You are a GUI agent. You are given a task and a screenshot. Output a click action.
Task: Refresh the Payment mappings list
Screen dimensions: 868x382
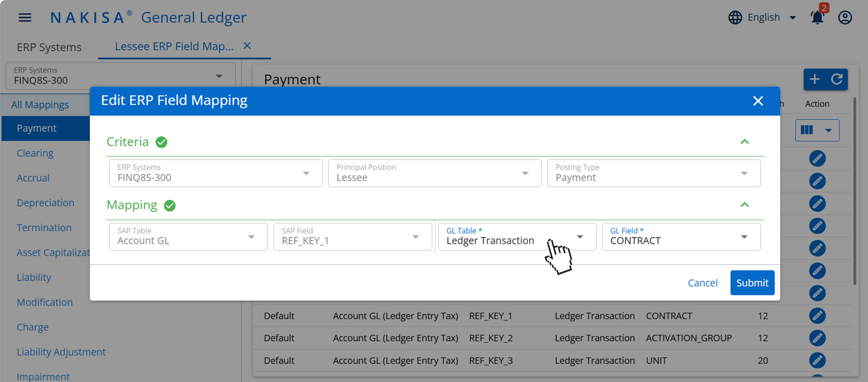coord(837,79)
